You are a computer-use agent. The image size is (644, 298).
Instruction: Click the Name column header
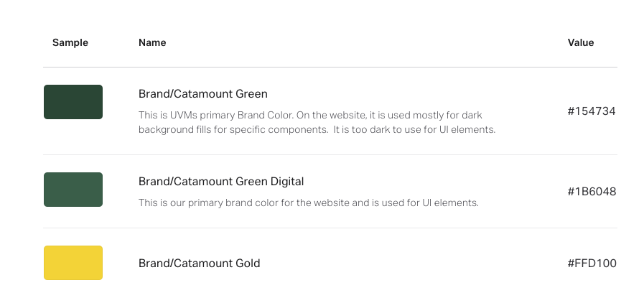[x=152, y=43]
